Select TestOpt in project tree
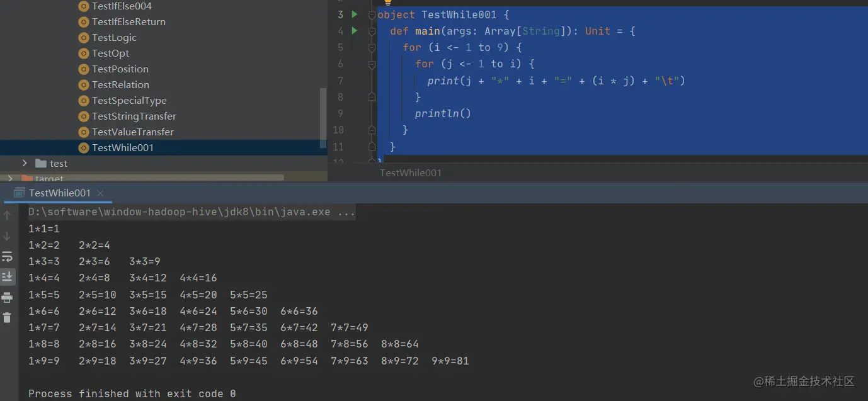Image resolution: width=868 pixels, height=401 pixels. coord(110,54)
